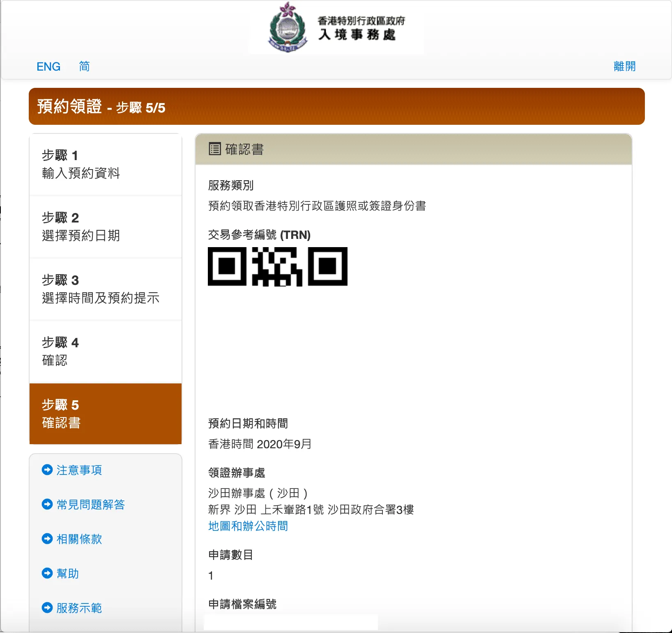The height and width of the screenshot is (633, 672).
Task: Open 地圖和辦公時間 map link
Action: pos(248,526)
